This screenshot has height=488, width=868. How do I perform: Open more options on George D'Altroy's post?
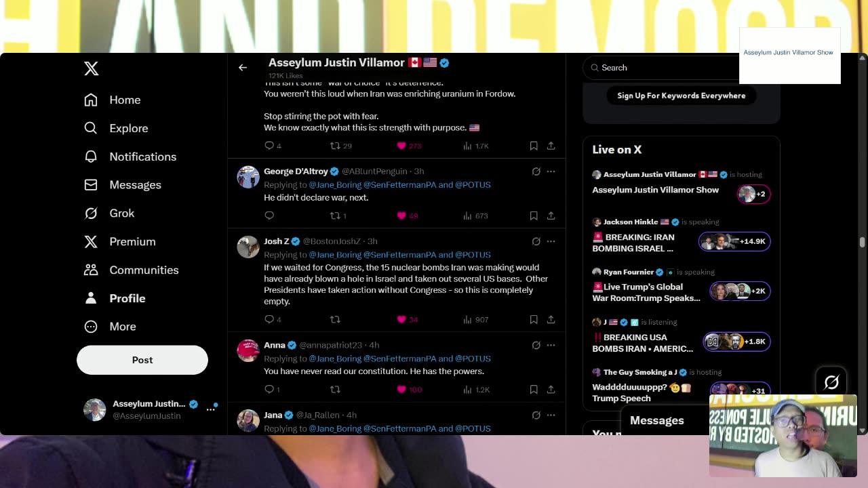[x=551, y=171]
